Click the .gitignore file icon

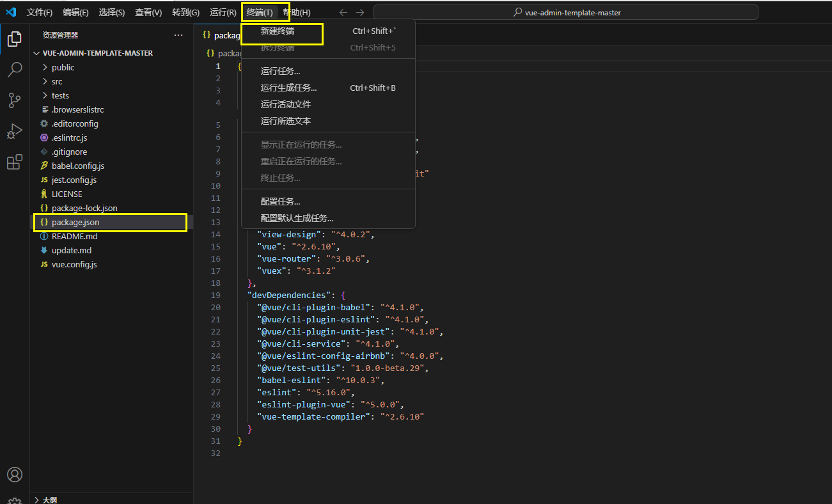(x=44, y=152)
